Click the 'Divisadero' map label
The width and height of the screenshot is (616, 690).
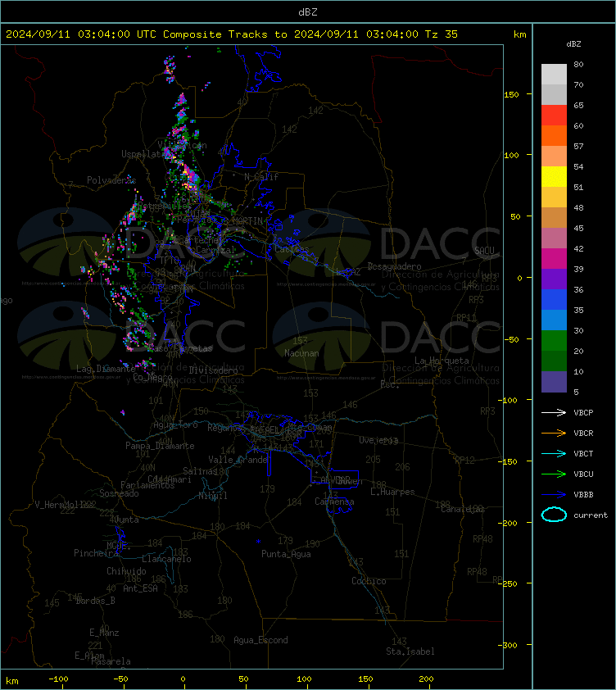pos(214,370)
